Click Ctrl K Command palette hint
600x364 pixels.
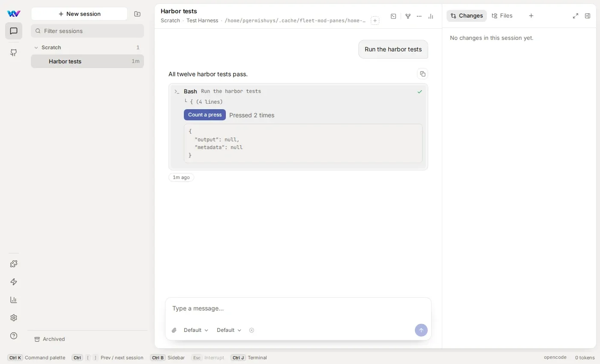tap(36, 358)
